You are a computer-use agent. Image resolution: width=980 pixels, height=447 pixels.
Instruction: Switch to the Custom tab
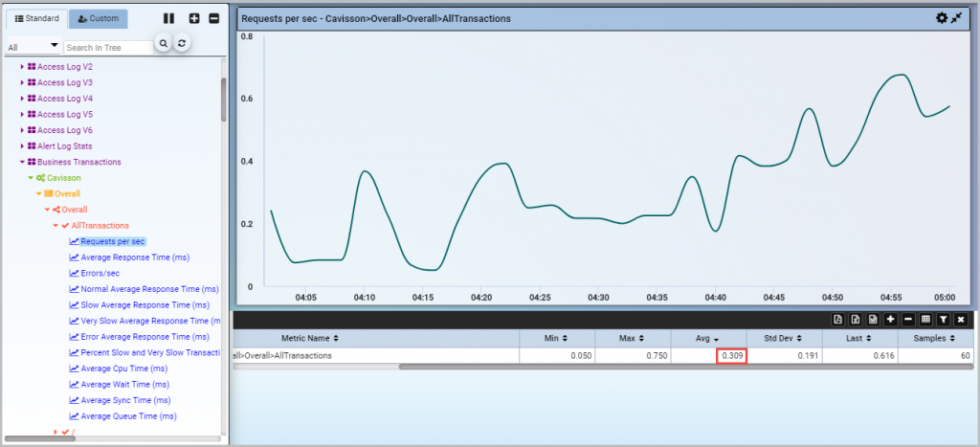click(99, 19)
